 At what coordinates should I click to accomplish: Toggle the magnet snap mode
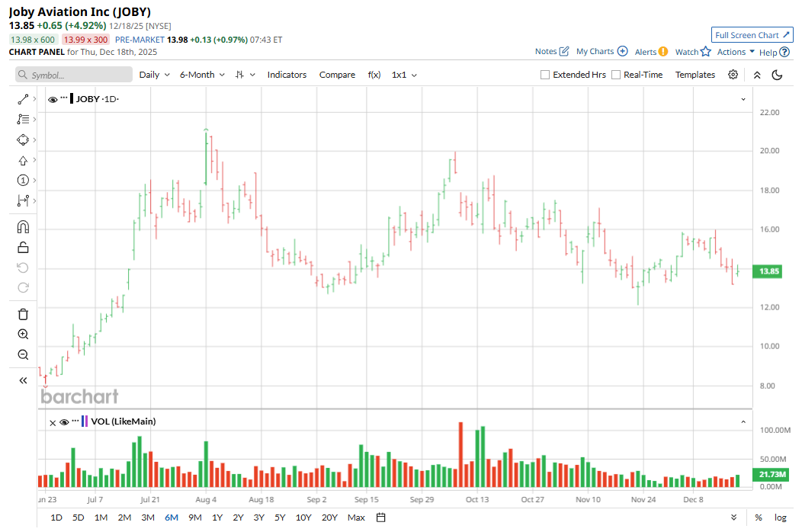23,226
